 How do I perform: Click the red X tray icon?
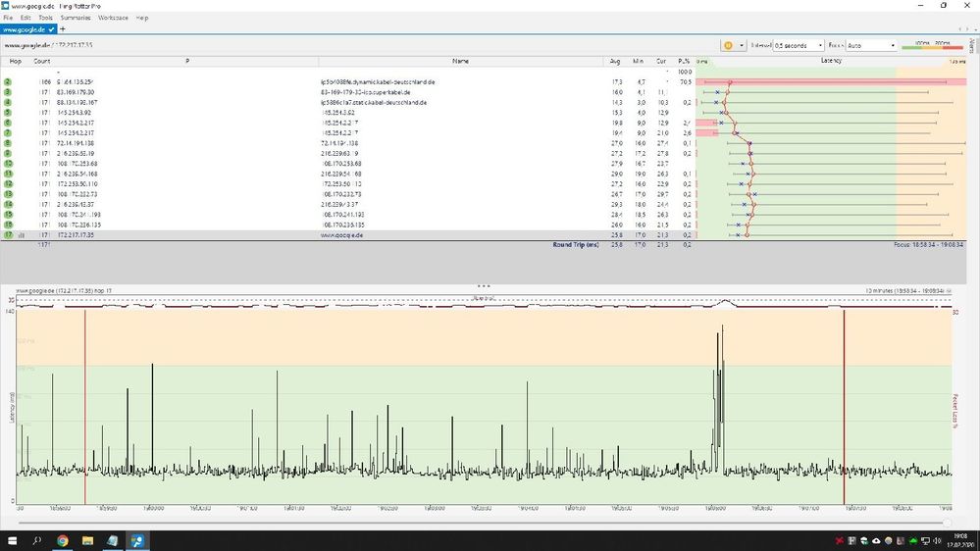click(840, 540)
